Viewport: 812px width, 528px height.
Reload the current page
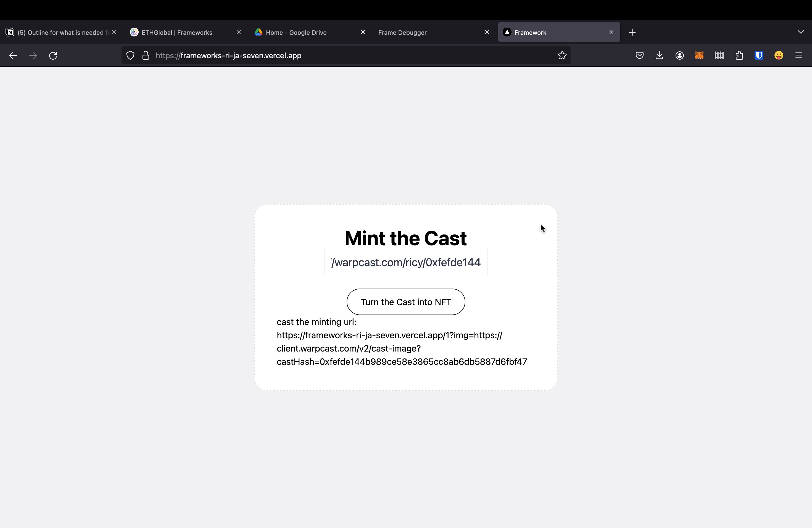tap(53, 56)
